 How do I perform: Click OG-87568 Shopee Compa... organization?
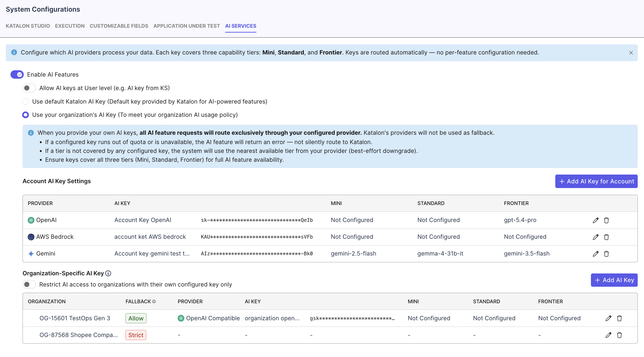[78, 335]
